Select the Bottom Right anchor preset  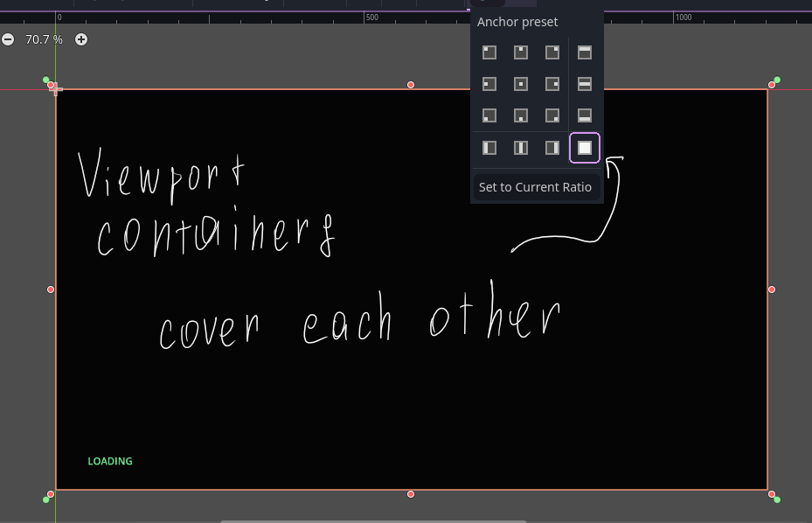point(552,115)
